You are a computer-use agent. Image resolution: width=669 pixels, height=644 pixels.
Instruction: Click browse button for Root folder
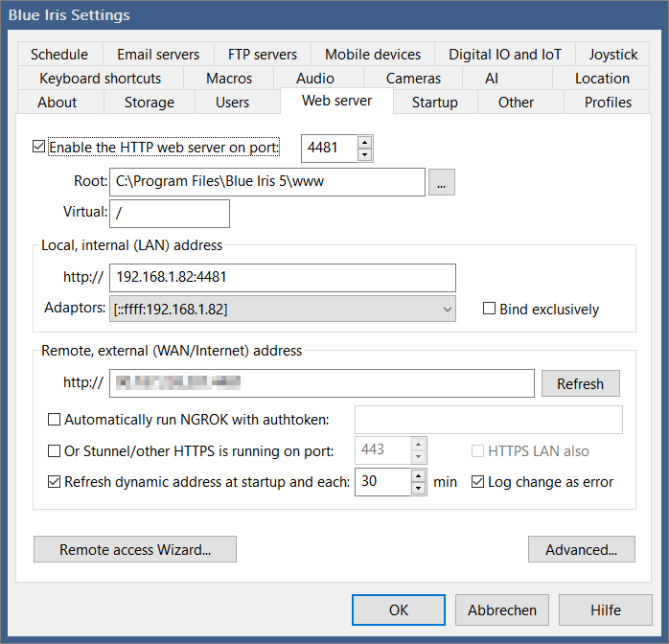(x=442, y=182)
